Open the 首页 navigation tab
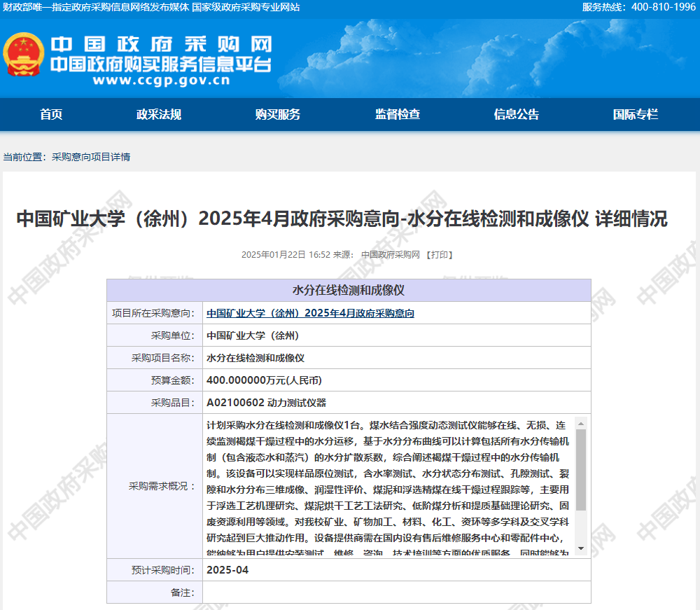Screen dimensions: 700x610 [x=51, y=114]
